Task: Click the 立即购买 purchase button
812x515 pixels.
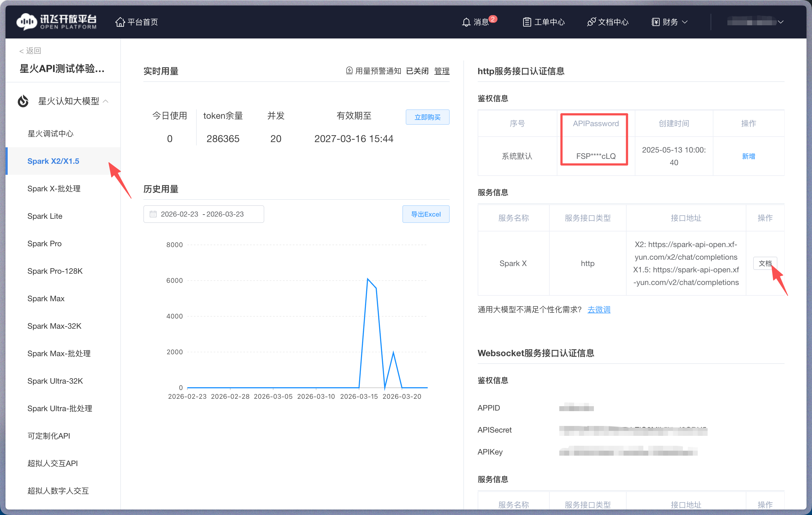Action: [427, 117]
